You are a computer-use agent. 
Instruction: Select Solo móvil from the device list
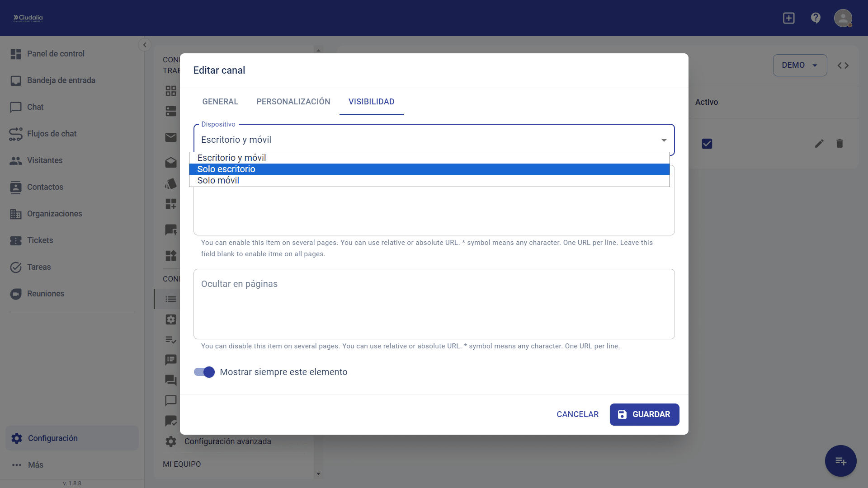[x=218, y=180]
